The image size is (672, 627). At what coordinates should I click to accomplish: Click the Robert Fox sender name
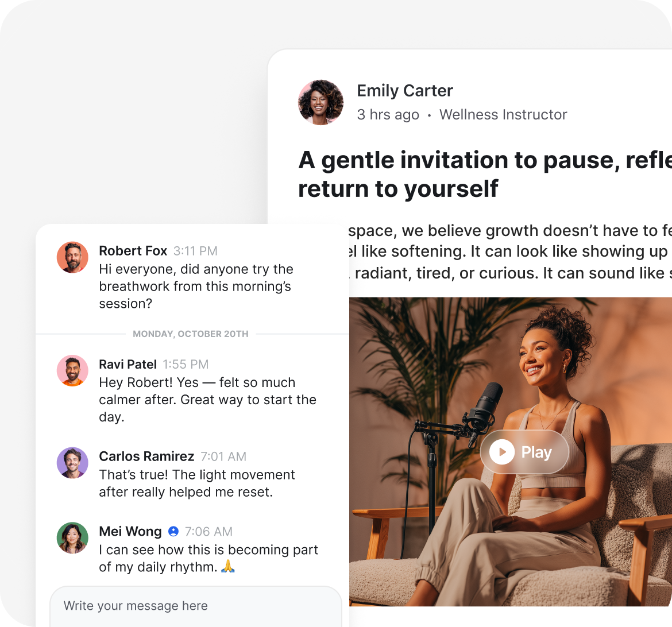pyautogui.click(x=133, y=251)
